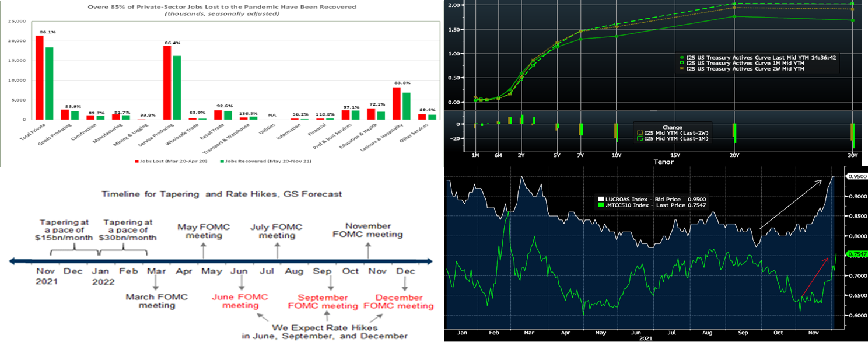Select the red Total Private bar
The image size is (868, 342).
tap(40, 77)
